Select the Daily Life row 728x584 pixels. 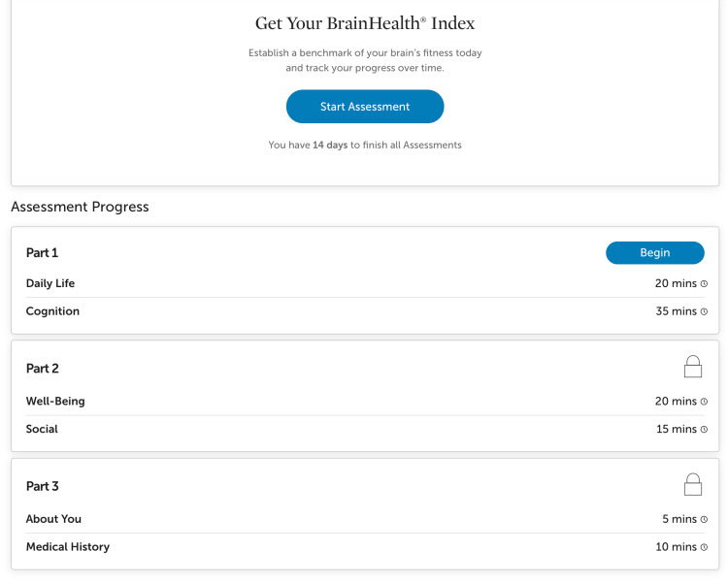367,283
